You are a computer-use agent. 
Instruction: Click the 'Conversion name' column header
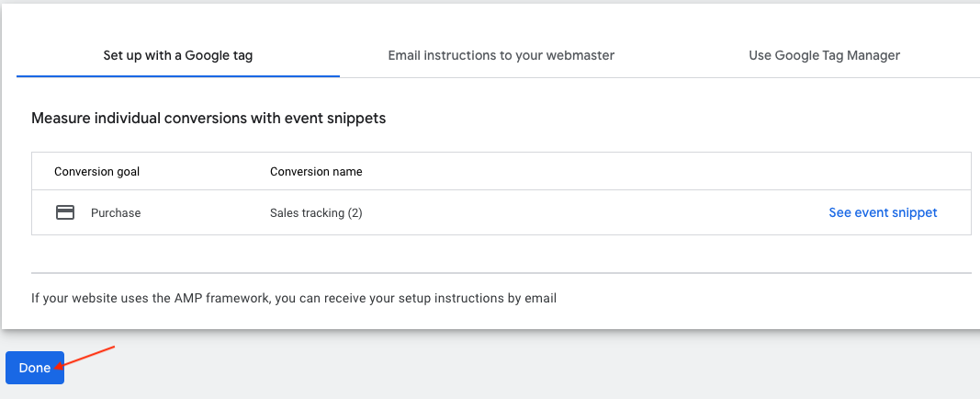pos(316,171)
